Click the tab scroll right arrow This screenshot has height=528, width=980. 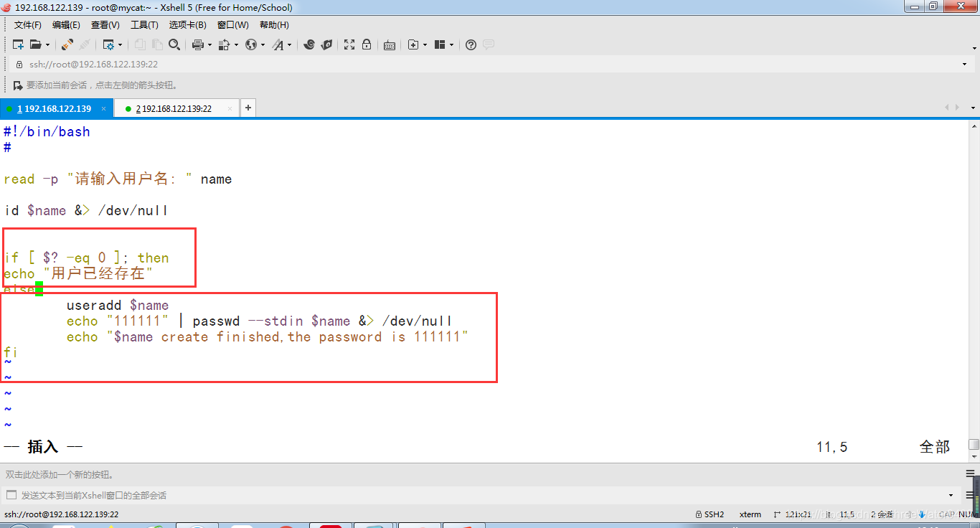pyautogui.click(x=957, y=108)
